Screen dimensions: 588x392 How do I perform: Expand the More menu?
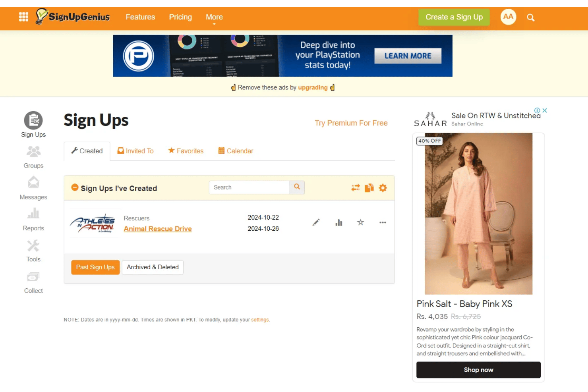[x=214, y=17]
